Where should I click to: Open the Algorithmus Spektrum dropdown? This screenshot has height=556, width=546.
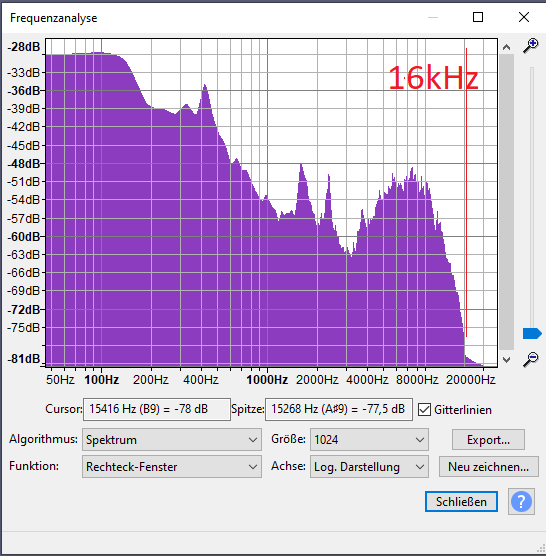[172, 440]
